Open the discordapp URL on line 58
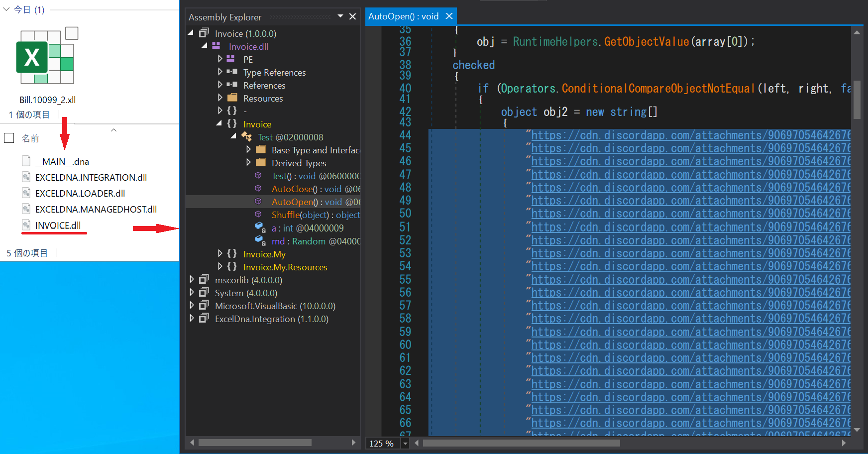Viewport: 868px width, 454px height. [691, 319]
